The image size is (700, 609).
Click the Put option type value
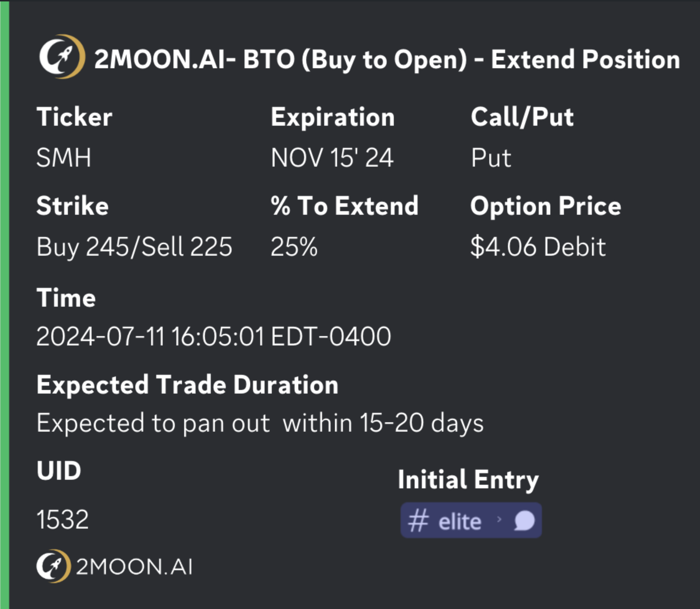[x=491, y=158]
